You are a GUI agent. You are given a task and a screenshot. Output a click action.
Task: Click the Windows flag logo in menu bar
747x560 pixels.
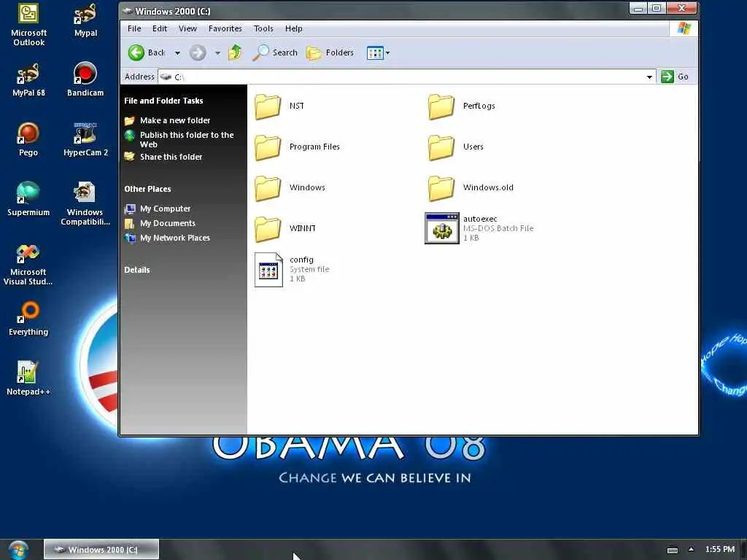684,28
